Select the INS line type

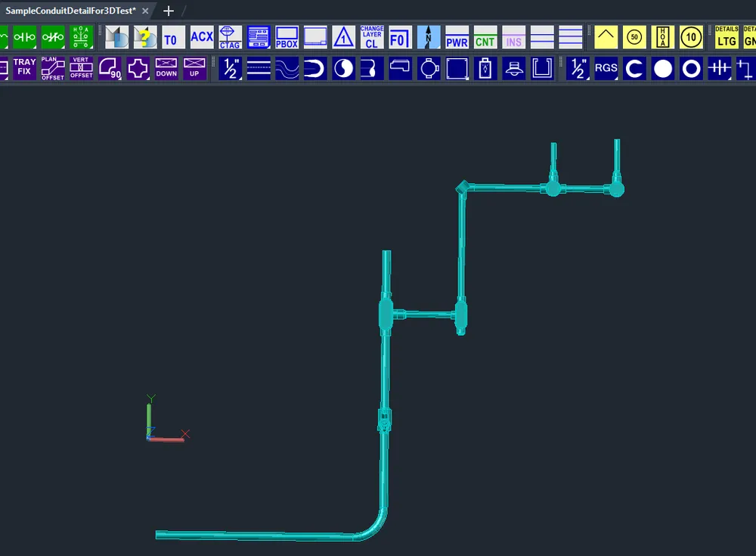[514, 37]
